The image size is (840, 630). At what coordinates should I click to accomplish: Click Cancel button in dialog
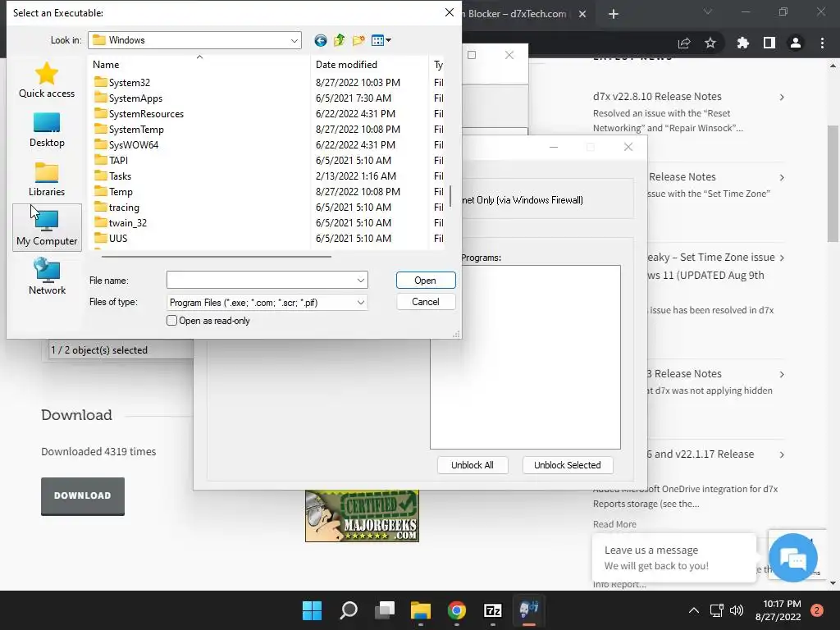point(426,302)
